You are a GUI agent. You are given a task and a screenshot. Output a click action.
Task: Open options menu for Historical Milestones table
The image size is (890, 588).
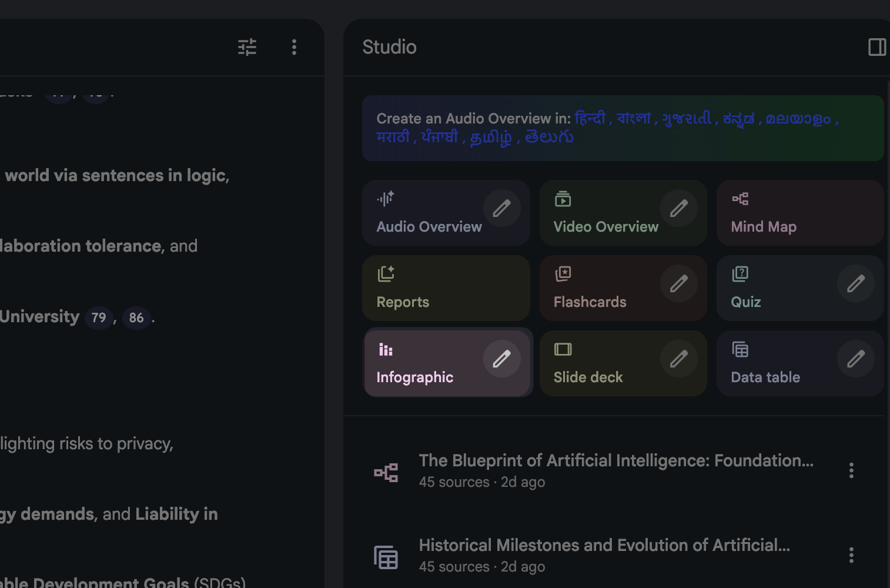[x=851, y=554]
